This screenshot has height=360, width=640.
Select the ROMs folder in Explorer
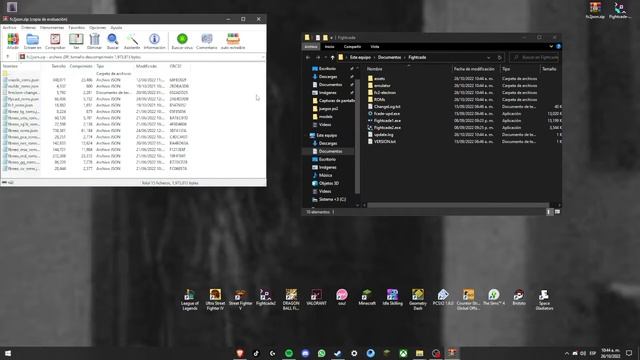[x=380, y=100]
